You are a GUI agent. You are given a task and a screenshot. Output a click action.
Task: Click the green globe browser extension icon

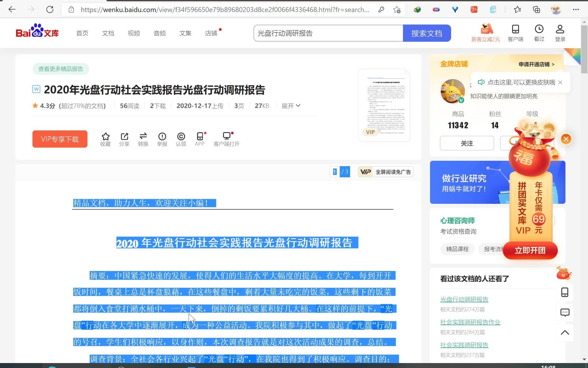tap(417, 9)
